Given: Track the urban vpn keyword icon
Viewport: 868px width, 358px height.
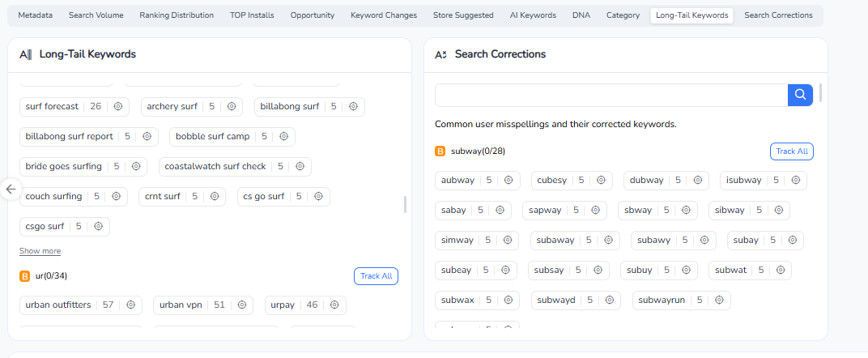Looking at the screenshot, I should point(242,305).
